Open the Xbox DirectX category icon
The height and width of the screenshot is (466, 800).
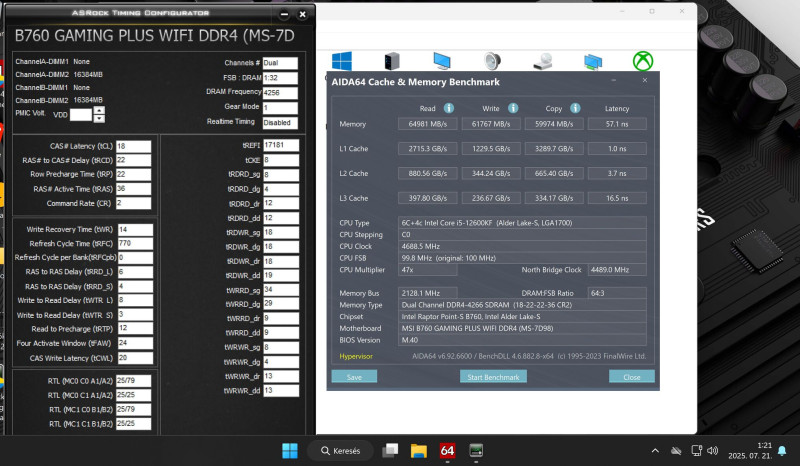pos(643,61)
